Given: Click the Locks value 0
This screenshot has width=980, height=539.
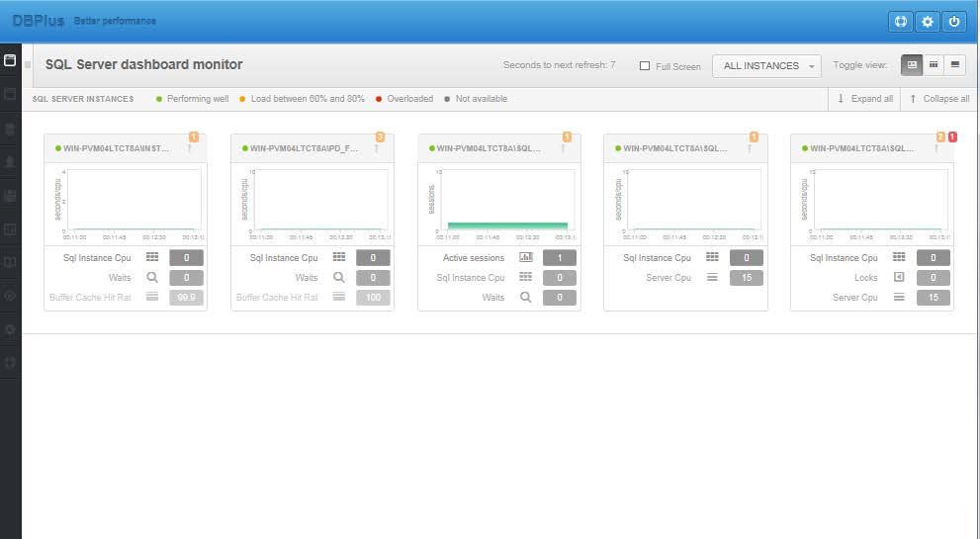Looking at the screenshot, I should point(934,278).
